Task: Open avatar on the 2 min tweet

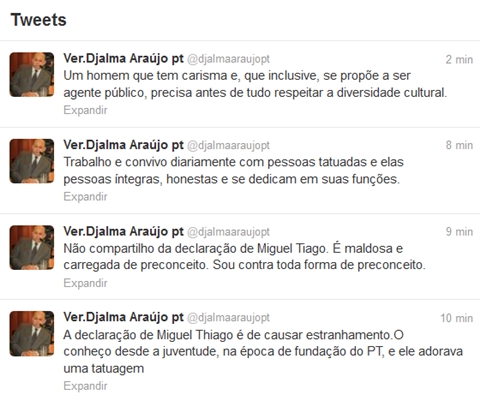Action: click(x=32, y=75)
